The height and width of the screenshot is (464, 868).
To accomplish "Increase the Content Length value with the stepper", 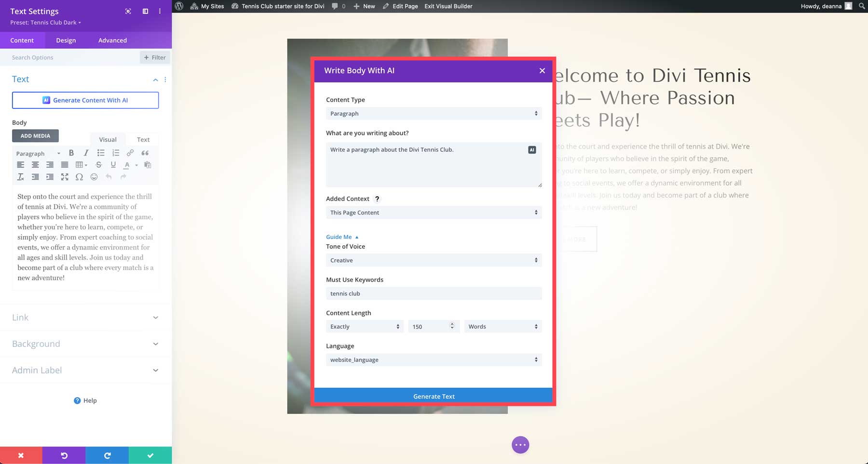I will click(452, 324).
